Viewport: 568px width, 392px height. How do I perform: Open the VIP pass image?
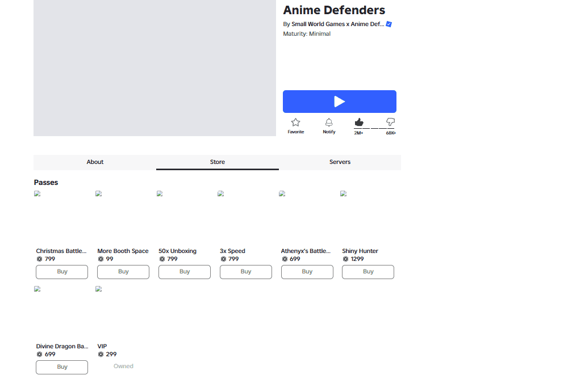pos(98,289)
